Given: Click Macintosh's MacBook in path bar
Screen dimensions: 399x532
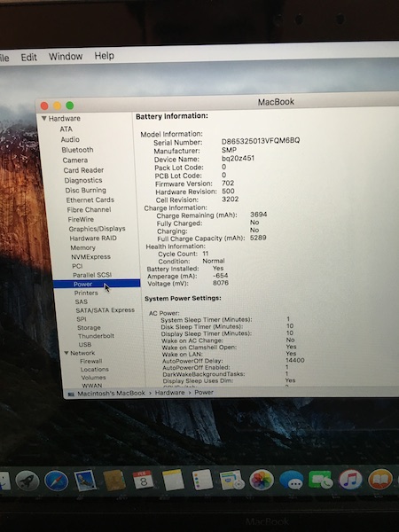Looking at the screenshot, I should (112, 393).
